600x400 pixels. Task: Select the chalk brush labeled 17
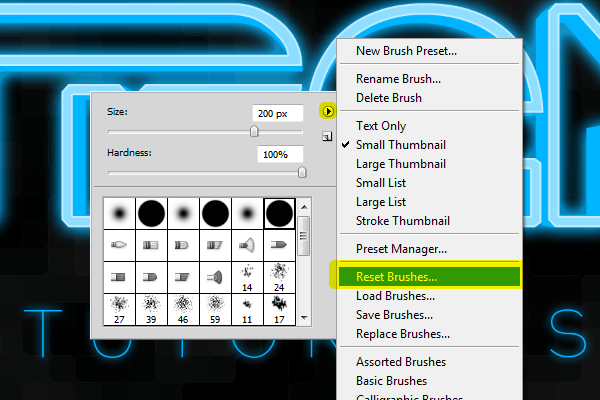coord(279,310)
